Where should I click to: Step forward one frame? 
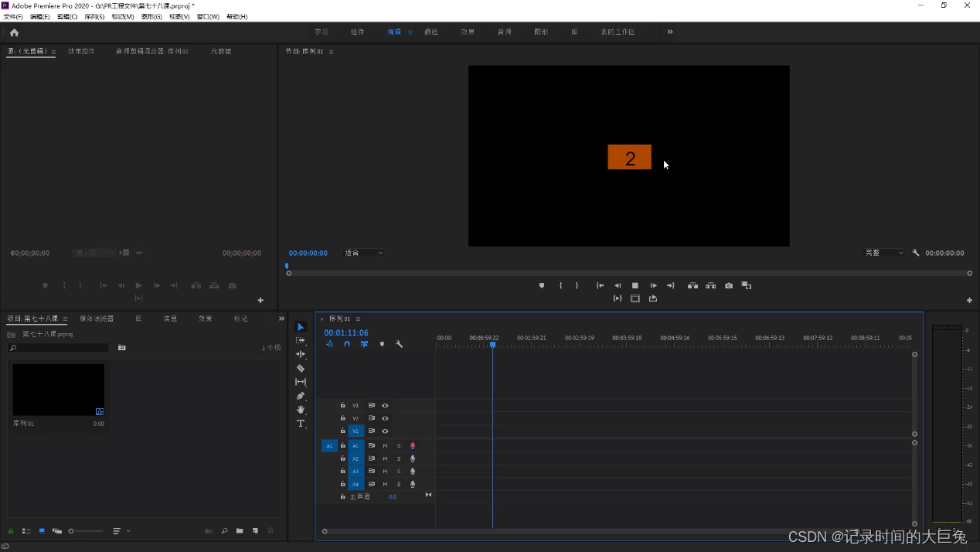pos(653,286)
